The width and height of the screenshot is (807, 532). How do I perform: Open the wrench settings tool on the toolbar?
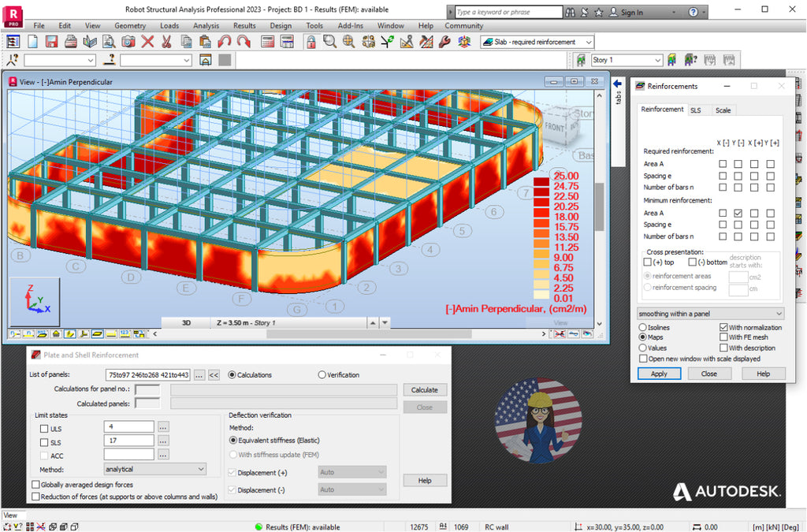pos(445,42)
